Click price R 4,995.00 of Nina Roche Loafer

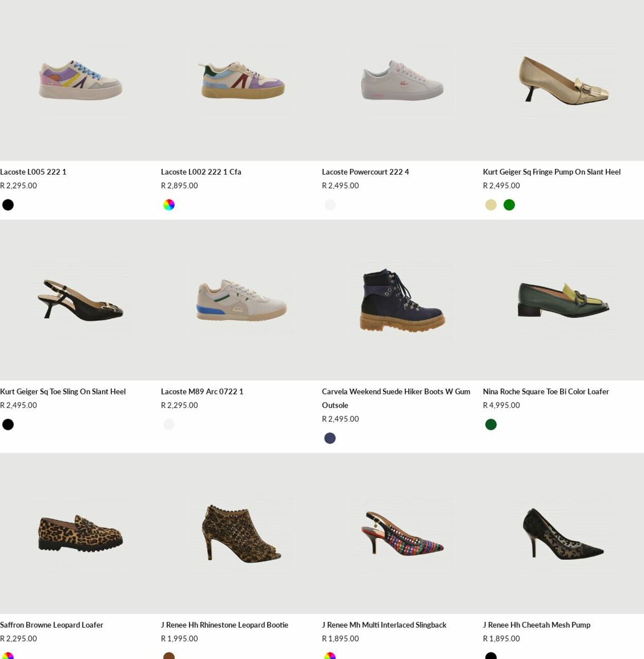click(501, 406)
